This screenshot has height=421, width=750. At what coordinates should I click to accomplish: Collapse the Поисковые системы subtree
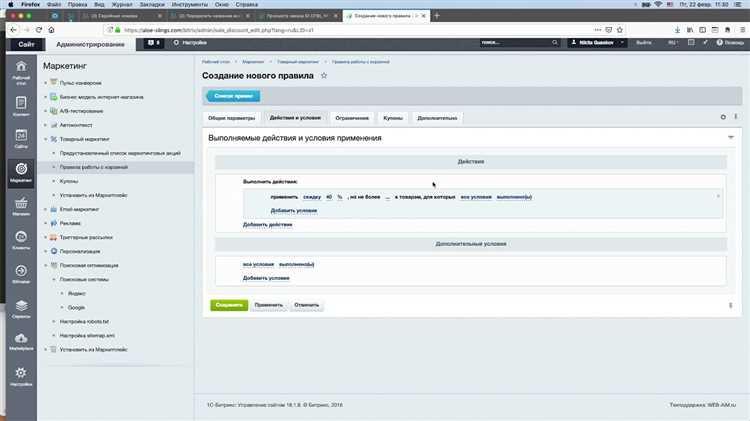pyautogui.click(x=54, y=279)
